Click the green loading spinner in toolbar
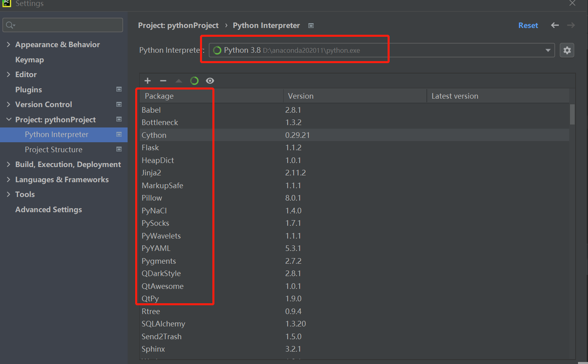 [x=194, y=81]
